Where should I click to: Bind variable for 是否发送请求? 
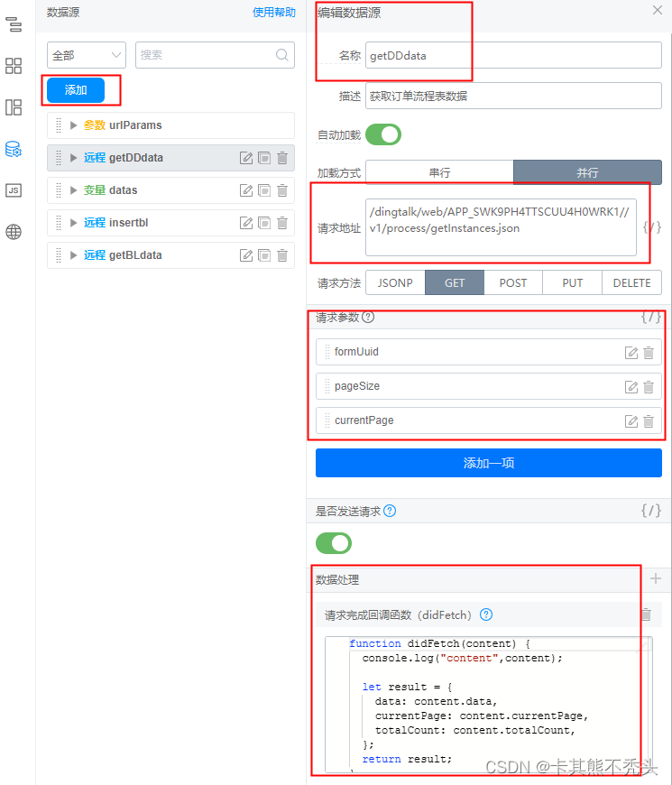pyautogui.click(x=651, y=511)
